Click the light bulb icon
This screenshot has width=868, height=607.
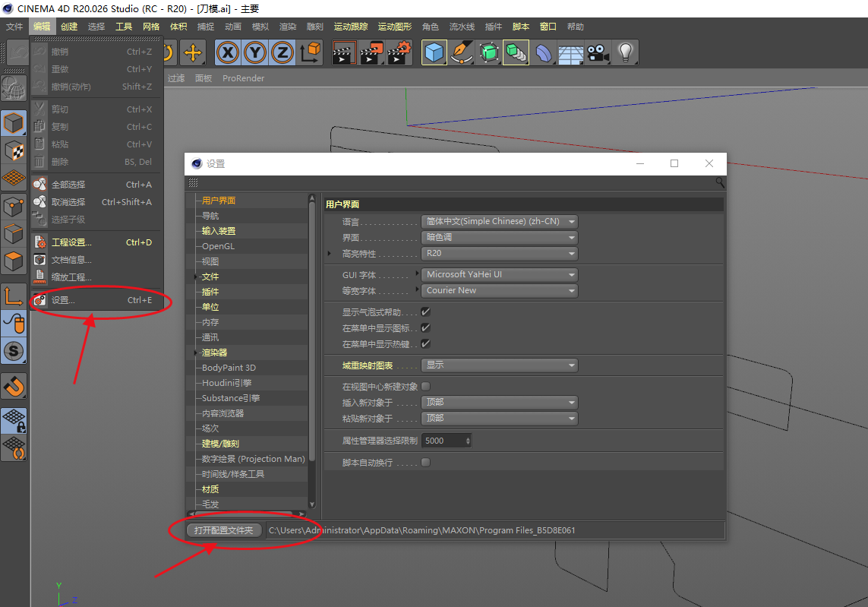pos(626,52)
